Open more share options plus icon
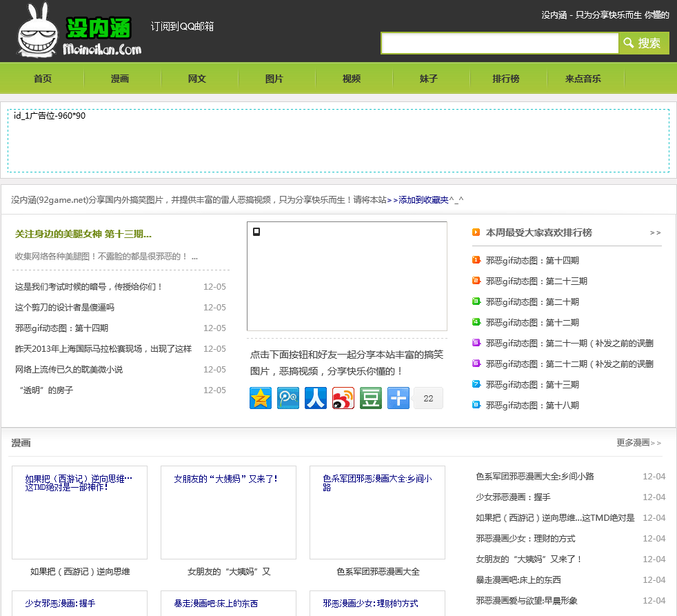The image size is (677, 616). tap(398, 398)
